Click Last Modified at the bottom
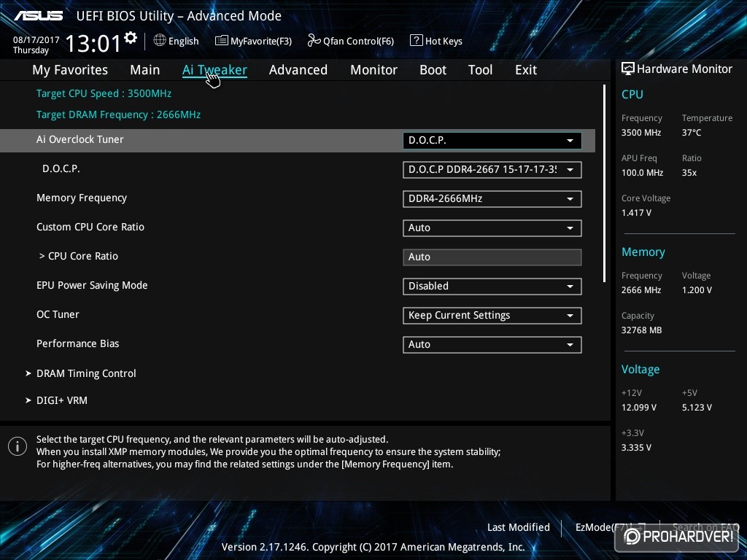This screenshot has height=560, width=747. (x=519, y=527)
